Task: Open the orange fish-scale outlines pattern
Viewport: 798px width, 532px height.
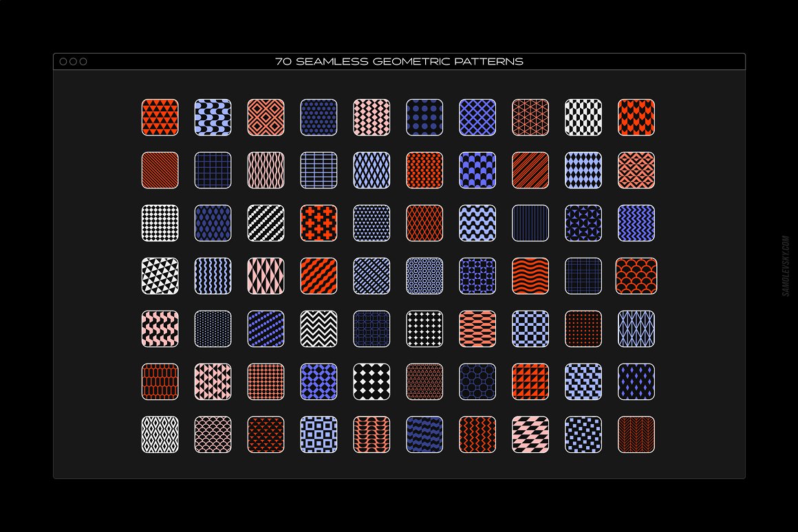Action: pos(636,276)
